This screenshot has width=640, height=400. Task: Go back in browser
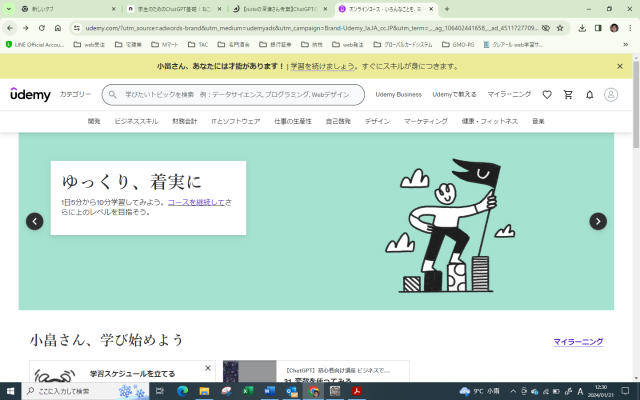pos(10,28)
